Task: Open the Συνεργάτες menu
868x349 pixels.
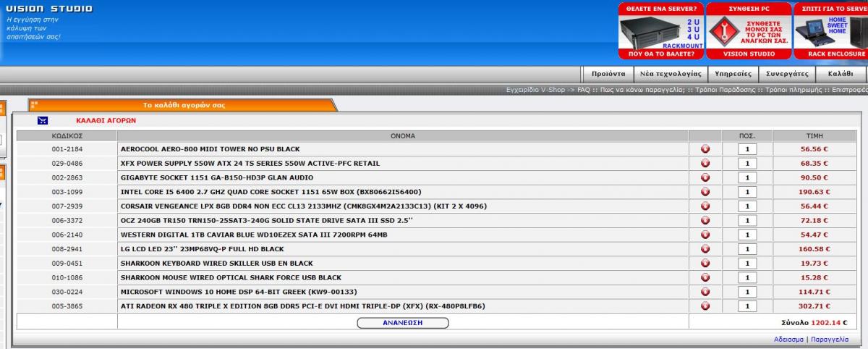Action: click(788, 74)
